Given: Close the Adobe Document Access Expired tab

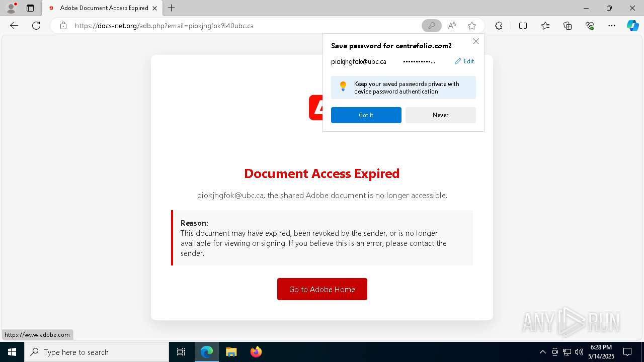Looking at the screenshot, I should click(x=155, y=8).
